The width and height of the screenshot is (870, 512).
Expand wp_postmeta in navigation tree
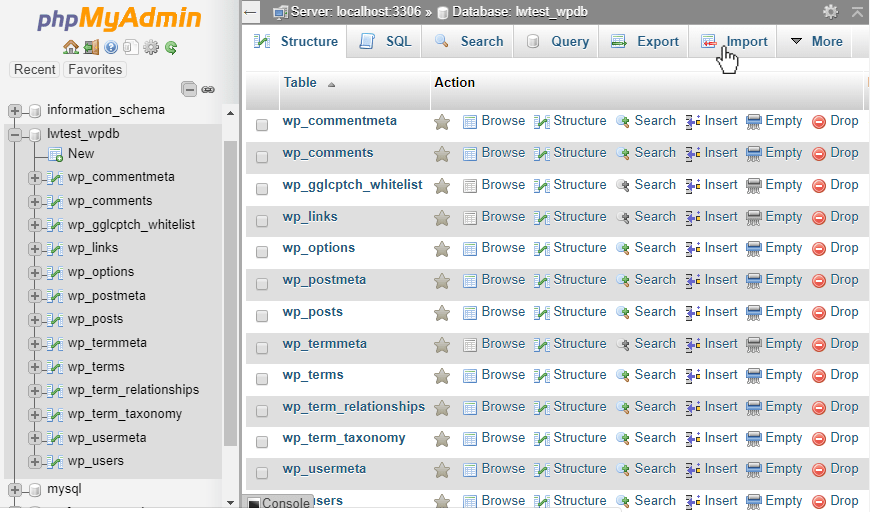pos(35,296)
